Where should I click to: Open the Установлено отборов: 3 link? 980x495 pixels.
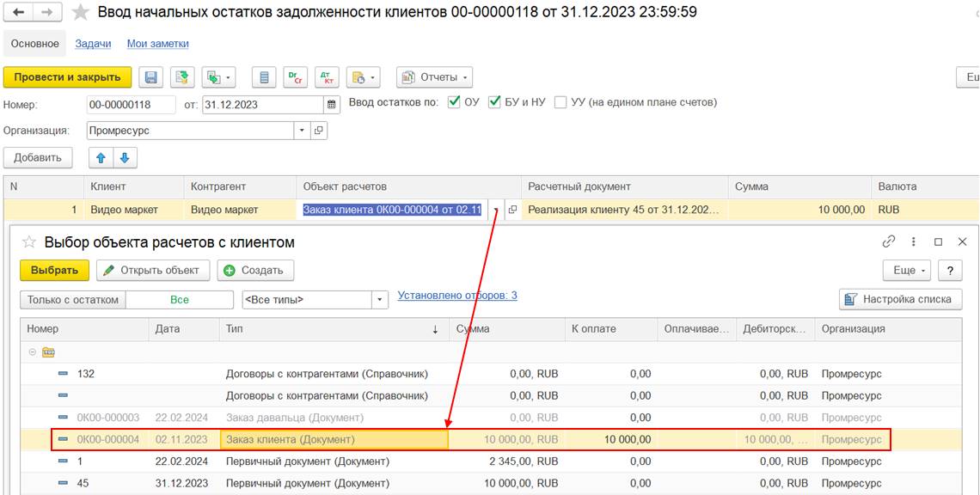[x=457, y=296]
